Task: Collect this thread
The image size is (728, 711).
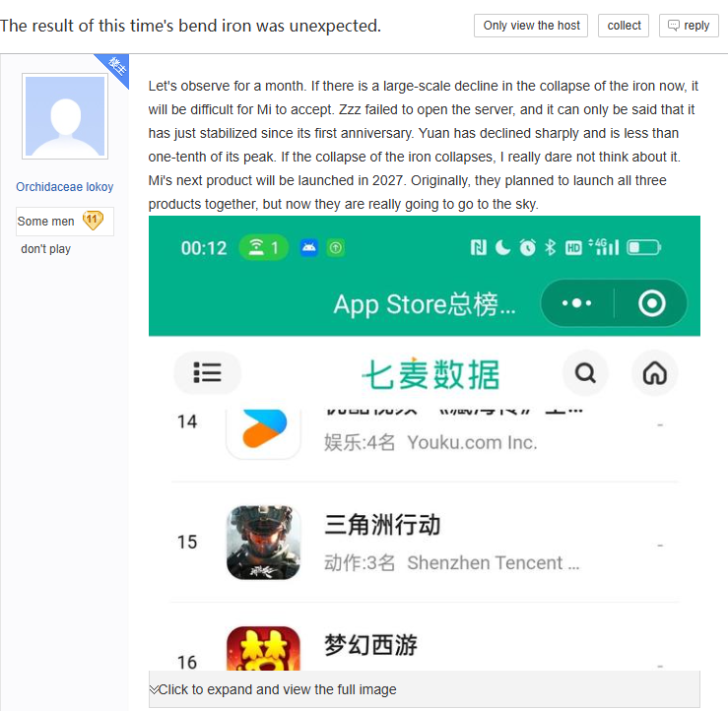Action: [624, 26]
